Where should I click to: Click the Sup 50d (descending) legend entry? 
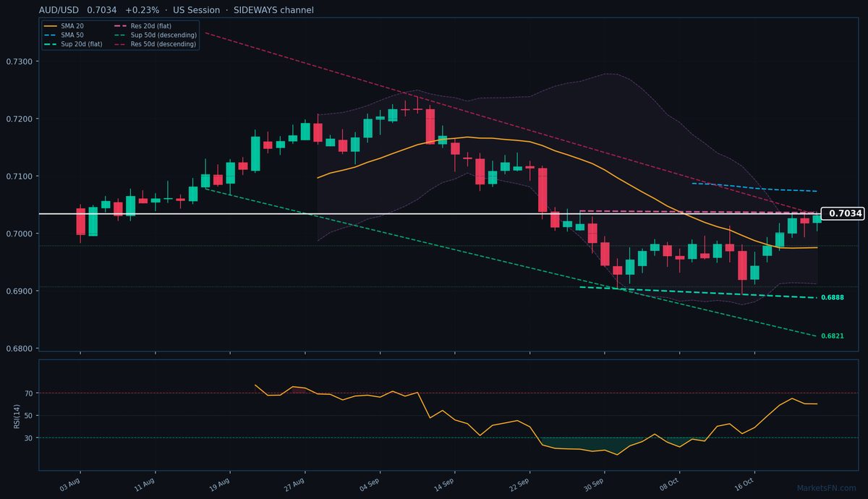156,35
